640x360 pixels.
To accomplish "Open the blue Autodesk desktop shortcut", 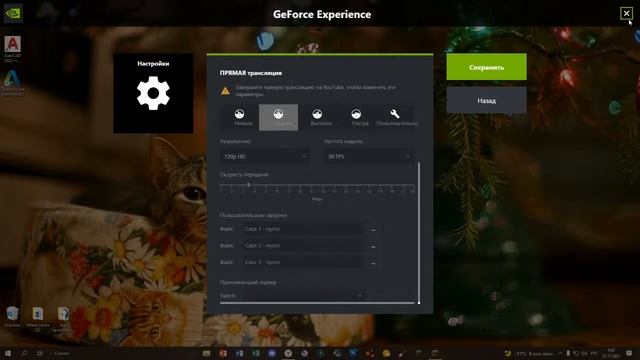I will 13,83.
